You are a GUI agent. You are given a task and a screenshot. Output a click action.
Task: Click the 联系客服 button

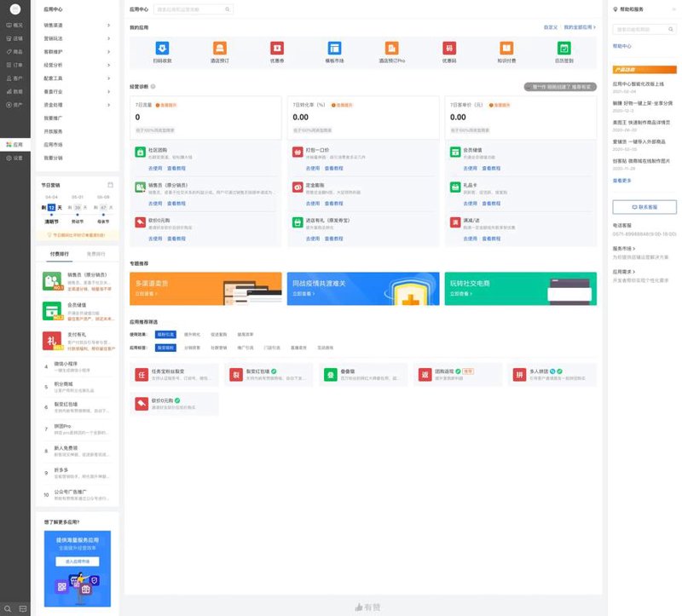coord(644,207)
